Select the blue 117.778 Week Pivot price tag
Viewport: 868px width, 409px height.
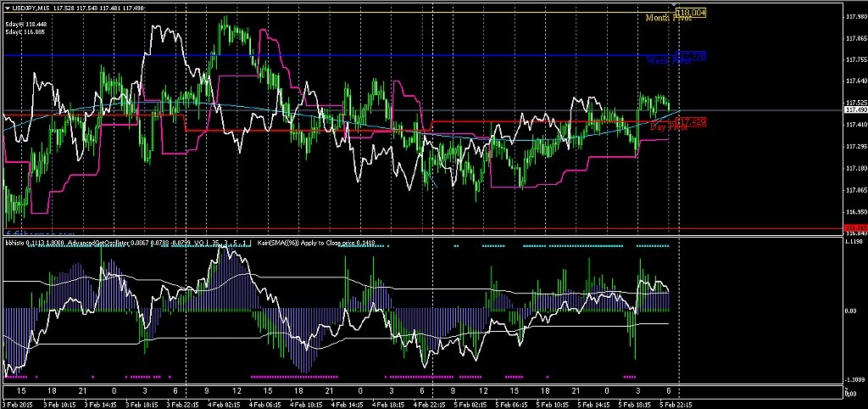click(x=690, y=57)
